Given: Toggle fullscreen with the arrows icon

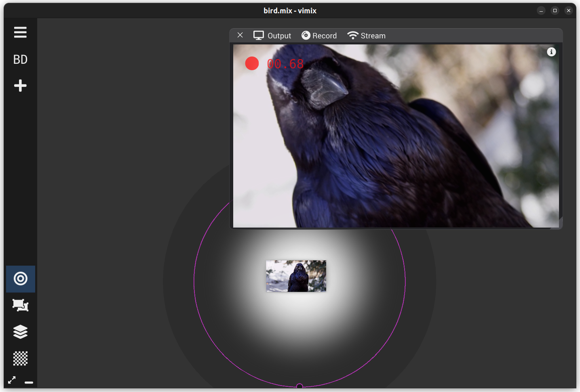Looking at the screenshot, I should point(12,380).
